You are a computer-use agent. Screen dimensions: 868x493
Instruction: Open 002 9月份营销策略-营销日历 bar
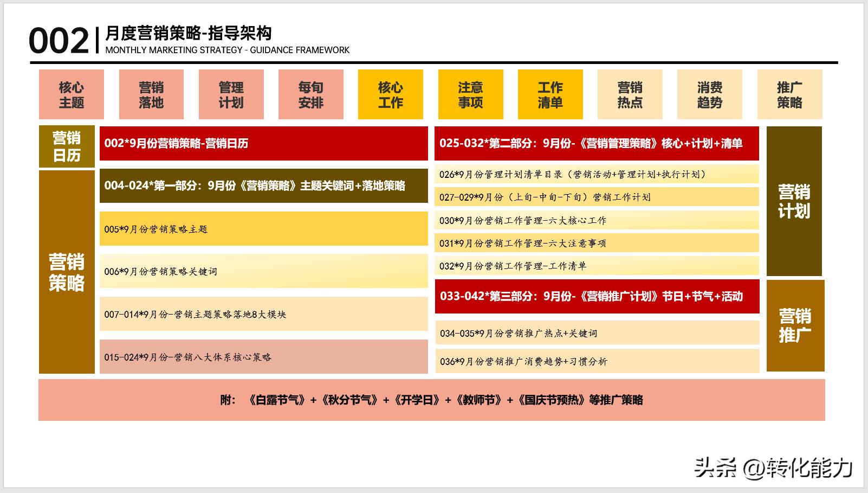coord(263,144)
